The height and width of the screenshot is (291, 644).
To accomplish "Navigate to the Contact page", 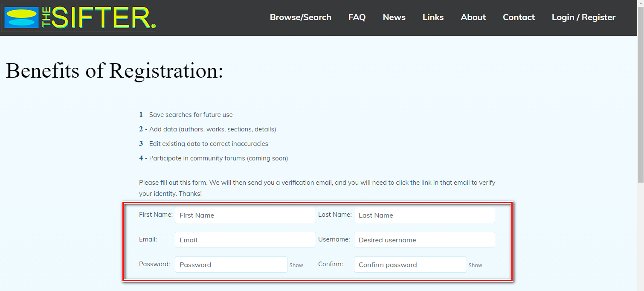I will pyautogui.click(x=519, y=17).
